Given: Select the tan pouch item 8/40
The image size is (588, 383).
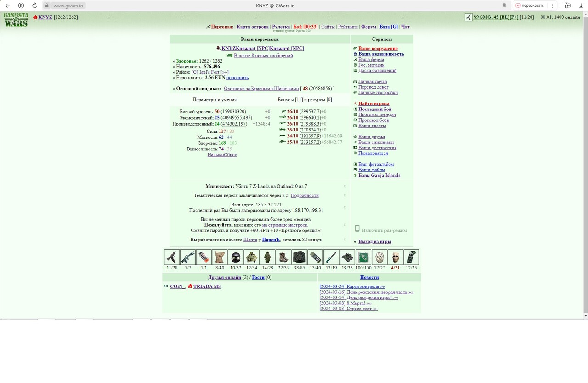Looking at the screenshot, I should click(x=220, y=257).
